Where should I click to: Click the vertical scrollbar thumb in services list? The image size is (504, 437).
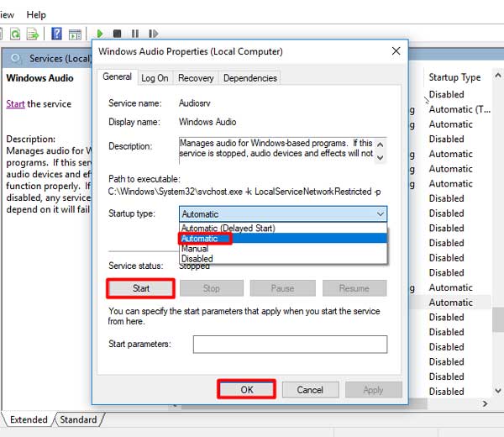tap(498, 319)
